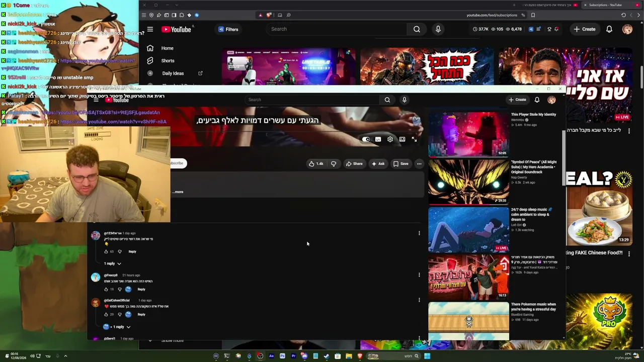Open the hamburger menu in the back Subscriptions window
644x362 pixels.
[150, 29]
